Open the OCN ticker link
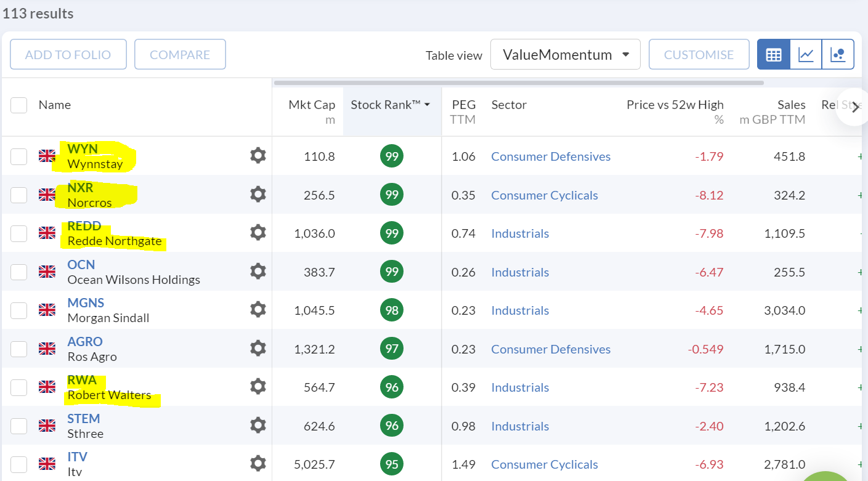Viewport: 868px width, 481px height. tap(81, 264)
